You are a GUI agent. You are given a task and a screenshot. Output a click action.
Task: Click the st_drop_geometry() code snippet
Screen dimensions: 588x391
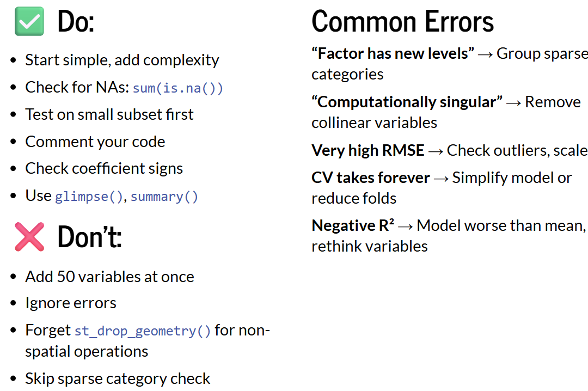coord(143,331)
